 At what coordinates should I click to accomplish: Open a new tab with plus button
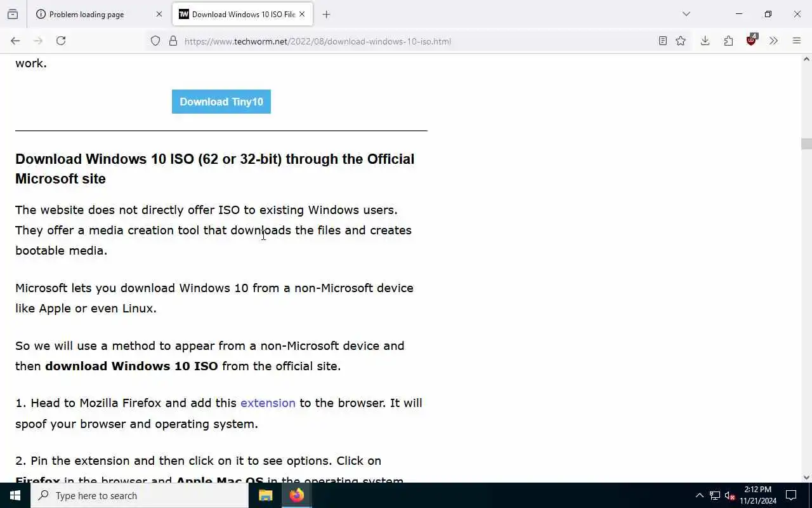tap(326, 14)
